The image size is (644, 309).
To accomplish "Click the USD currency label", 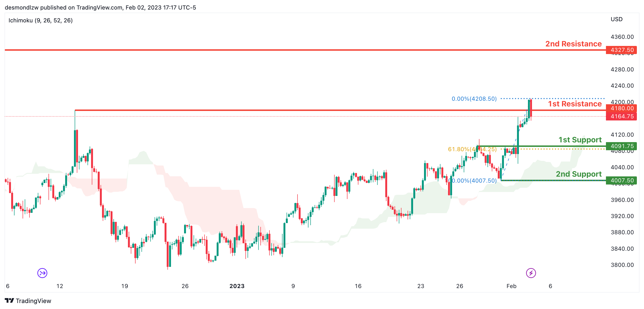I will pos(616,19).
